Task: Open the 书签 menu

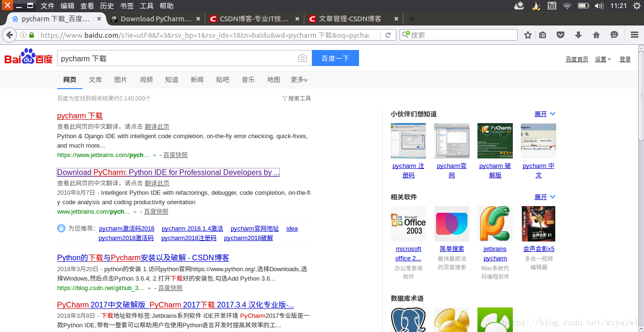Action: pyautogui.click(x=127, y=6)
